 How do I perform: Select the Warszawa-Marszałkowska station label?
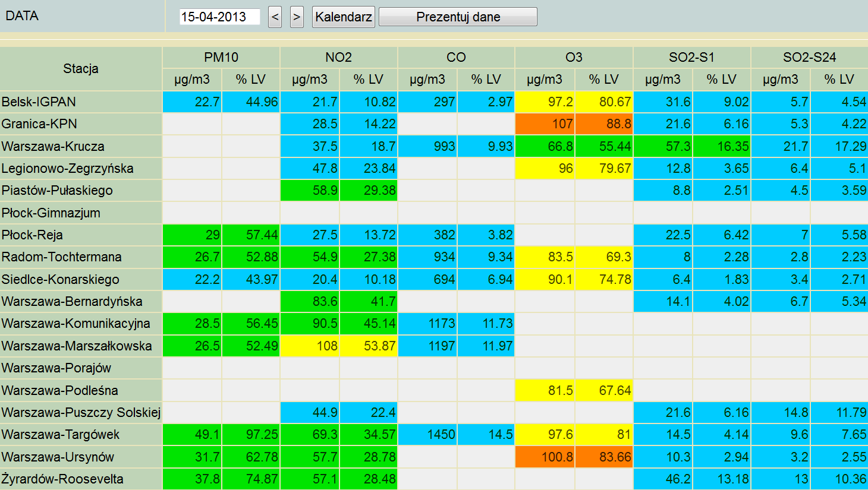81,346
